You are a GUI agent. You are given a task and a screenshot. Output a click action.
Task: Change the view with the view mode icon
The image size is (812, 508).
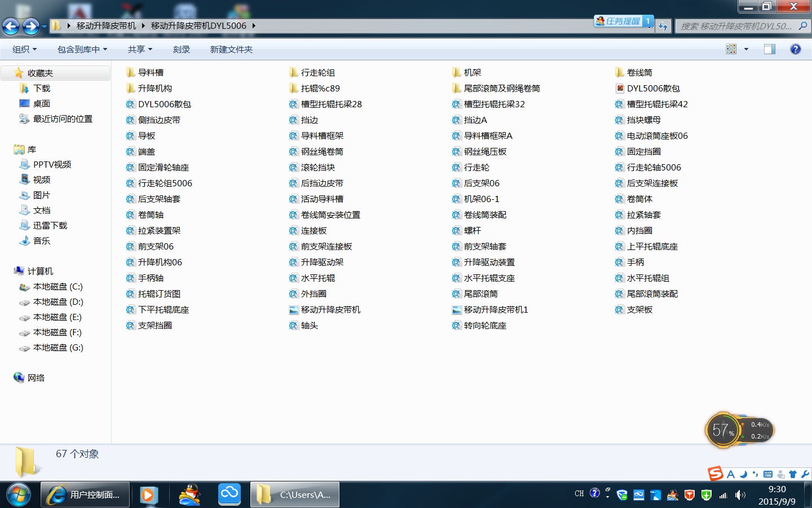pos(731,49)
